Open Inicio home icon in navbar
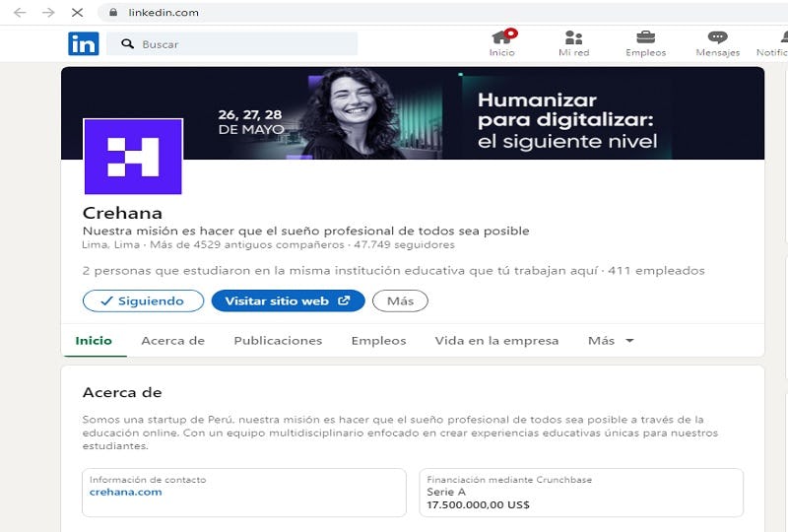The height and width of the screenshot is (532, 788). click(x=502, y=38)
